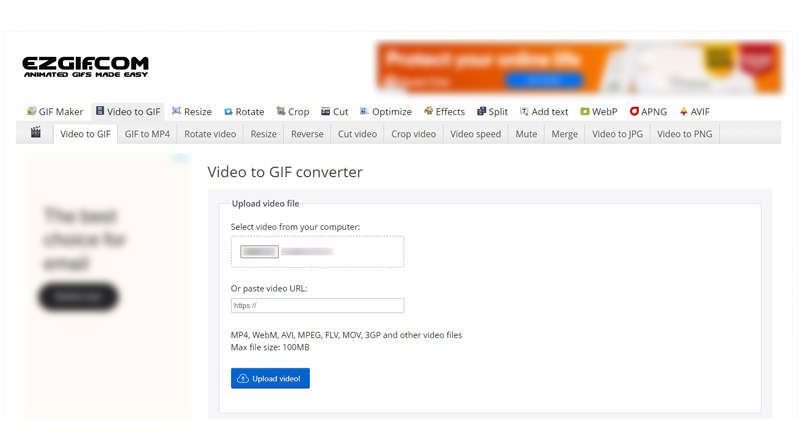
Task: Click the Max file size: 100MB text
Action: point(270,347)
